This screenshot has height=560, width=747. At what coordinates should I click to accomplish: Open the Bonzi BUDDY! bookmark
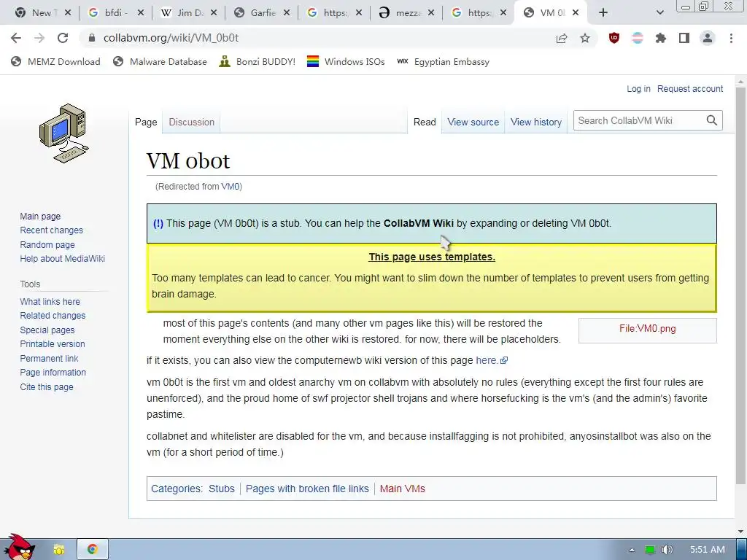click(258, 61)
